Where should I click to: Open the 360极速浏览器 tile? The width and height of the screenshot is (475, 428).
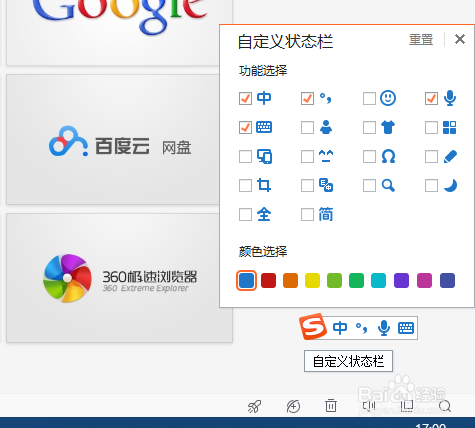point(119,278)
